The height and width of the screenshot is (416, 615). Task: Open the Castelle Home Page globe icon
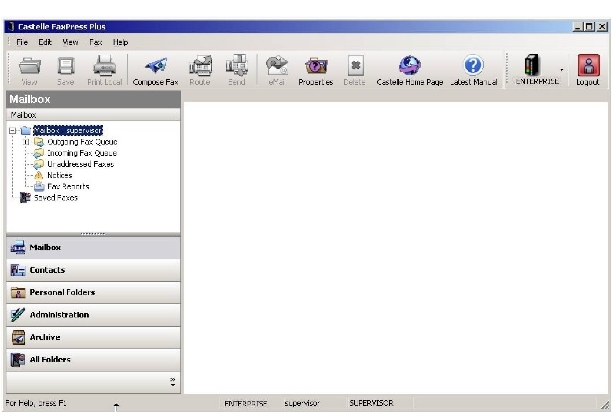point(409,65)
